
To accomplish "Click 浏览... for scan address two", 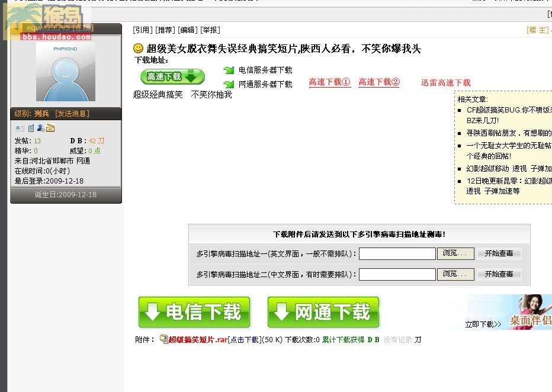I will pos(455,274).
